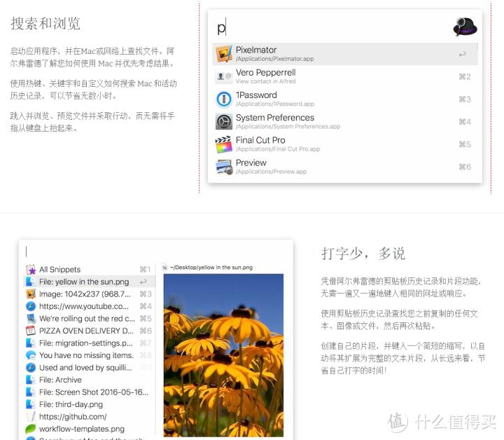The image size is (504, 440).
Task: Click the Alfred search input field
Action: [x=329, y=28]
